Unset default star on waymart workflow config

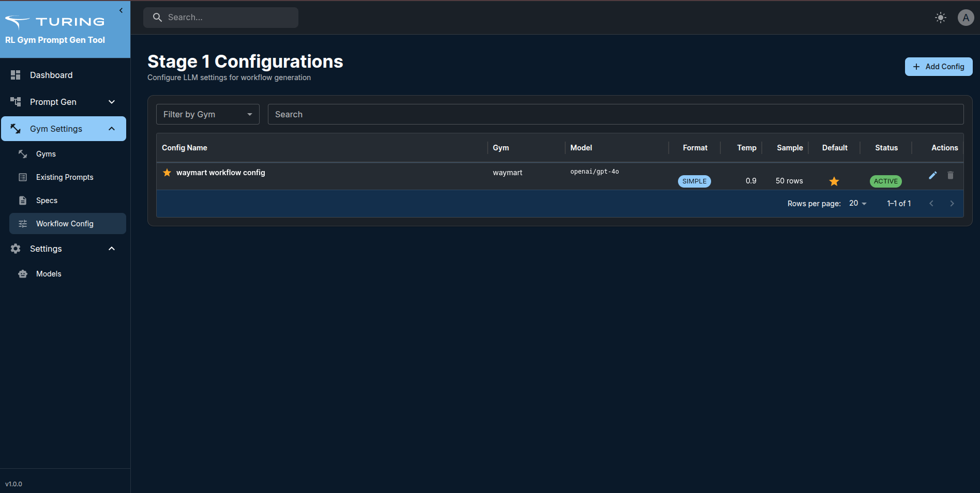(834, 181)
